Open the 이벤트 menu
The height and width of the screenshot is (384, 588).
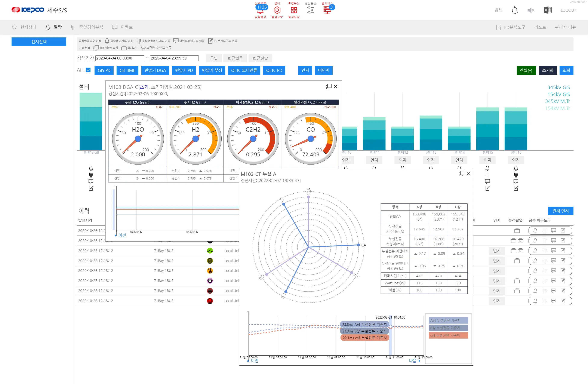point(122,27)
